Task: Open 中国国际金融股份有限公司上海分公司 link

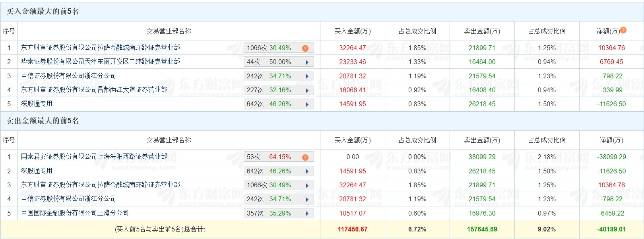Action: pos(75,213)
